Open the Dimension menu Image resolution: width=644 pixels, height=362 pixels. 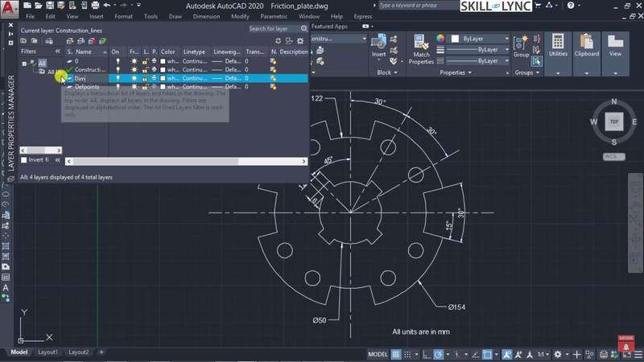[206, 16]
